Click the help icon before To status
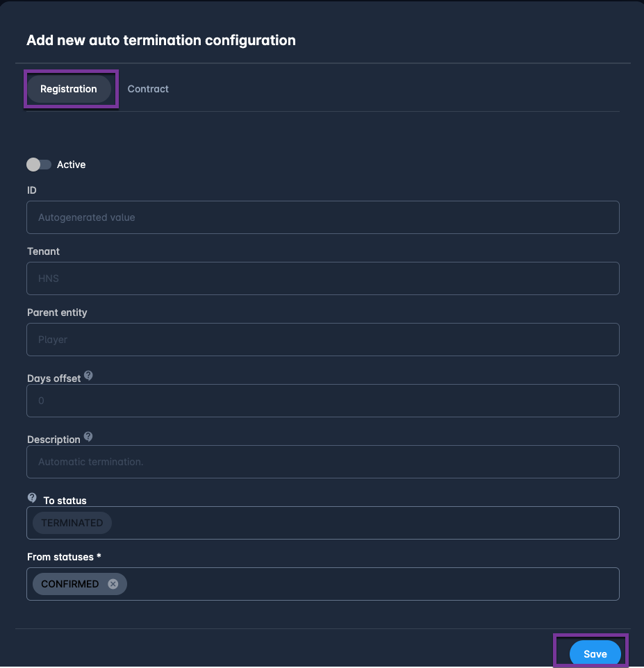644x668 pixels. point(32,498)
